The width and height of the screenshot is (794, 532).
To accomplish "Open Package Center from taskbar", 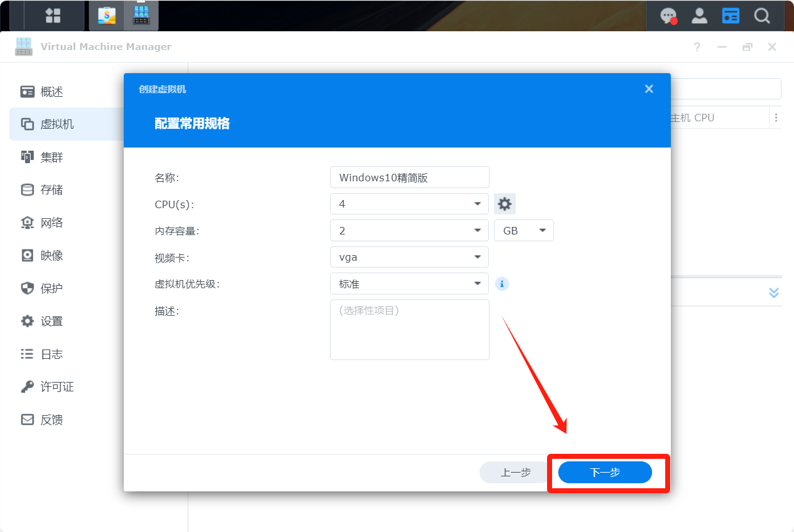I will (107, 16).
